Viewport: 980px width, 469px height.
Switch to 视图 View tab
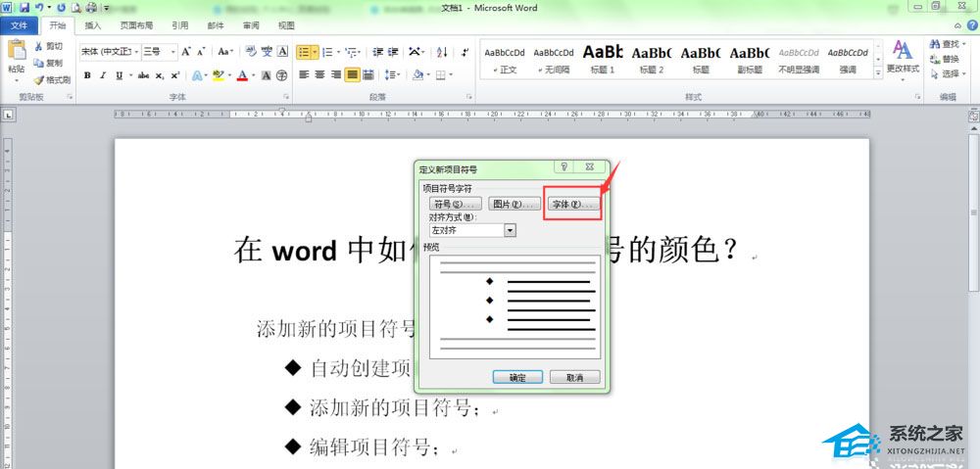[x=286, y=25]
